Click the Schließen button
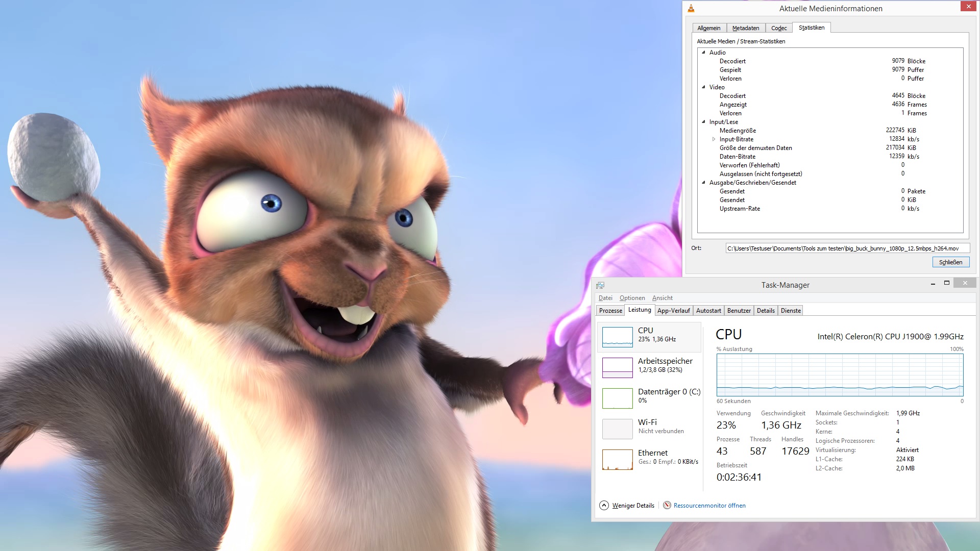This screenshot has width=980, height=551. point(950,262)
